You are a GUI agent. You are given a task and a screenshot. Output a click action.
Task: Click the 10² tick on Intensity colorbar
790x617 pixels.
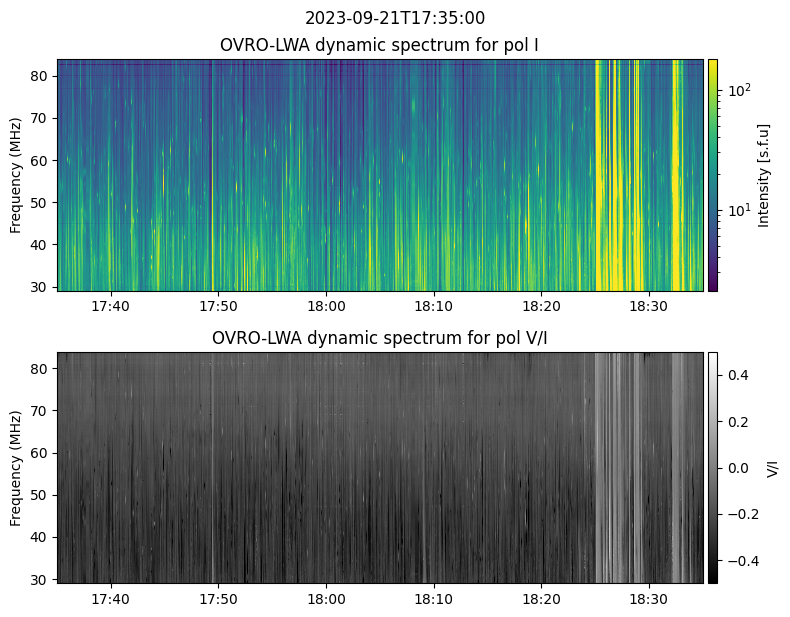pos(738,91)
